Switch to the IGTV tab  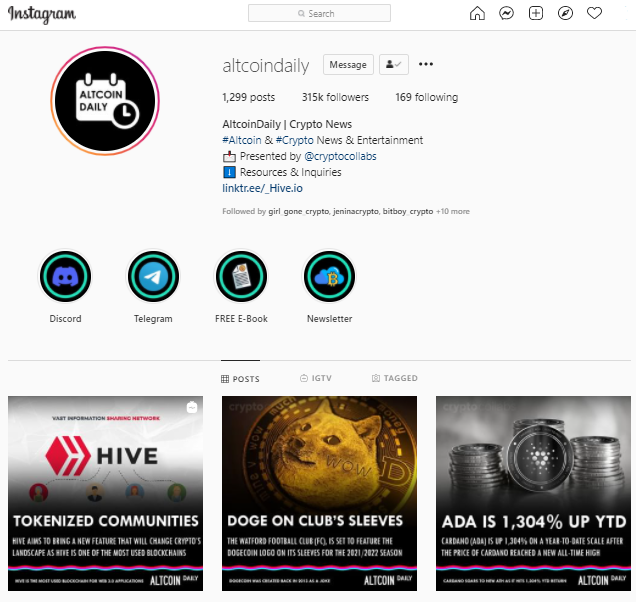[316, 378]
